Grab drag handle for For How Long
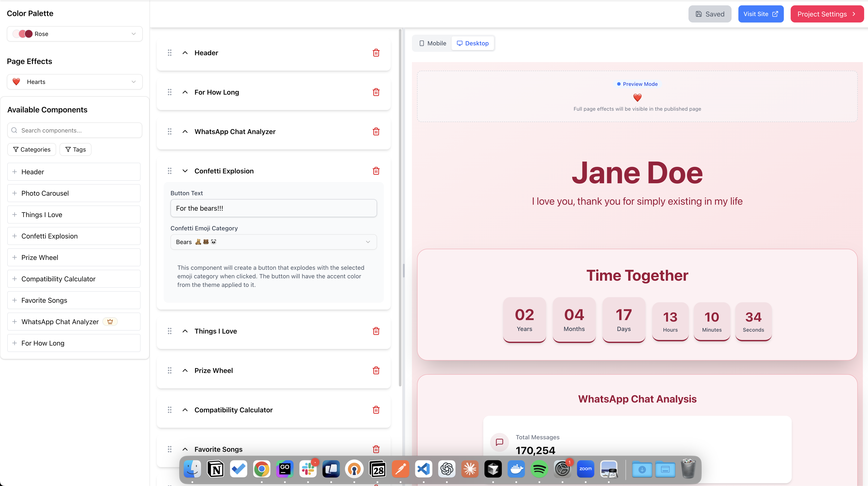868x486 pixels. [169, 92]
